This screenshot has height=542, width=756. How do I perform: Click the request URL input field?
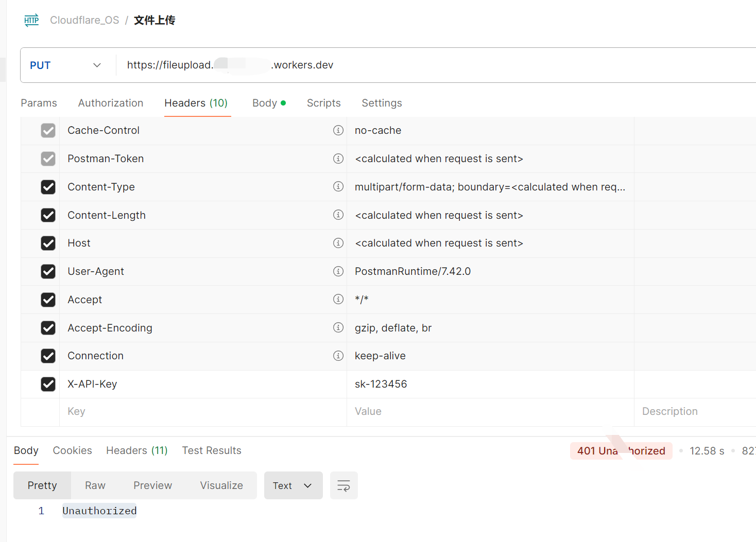[436, 65]
